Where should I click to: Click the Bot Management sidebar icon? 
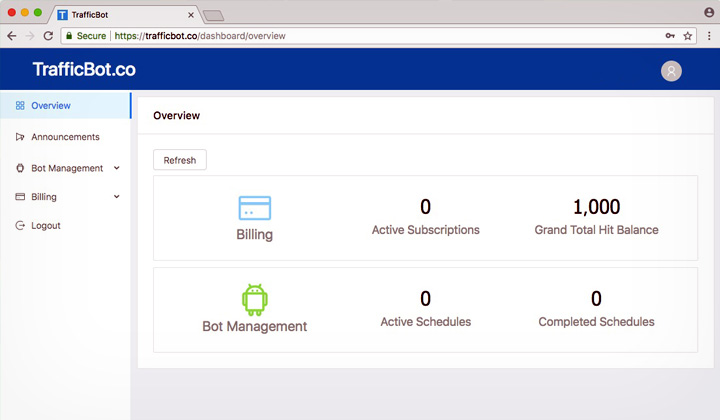[x=20, y=168]
